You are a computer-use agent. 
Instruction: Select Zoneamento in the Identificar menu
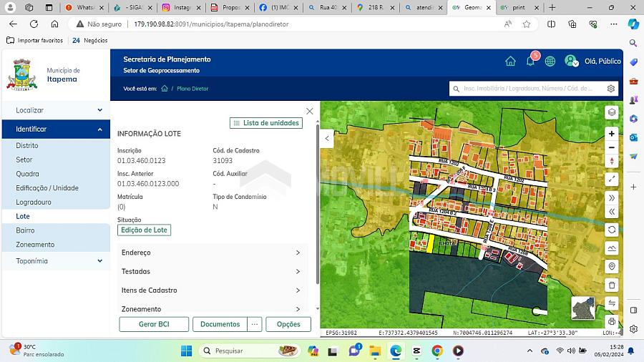[35, 245]
